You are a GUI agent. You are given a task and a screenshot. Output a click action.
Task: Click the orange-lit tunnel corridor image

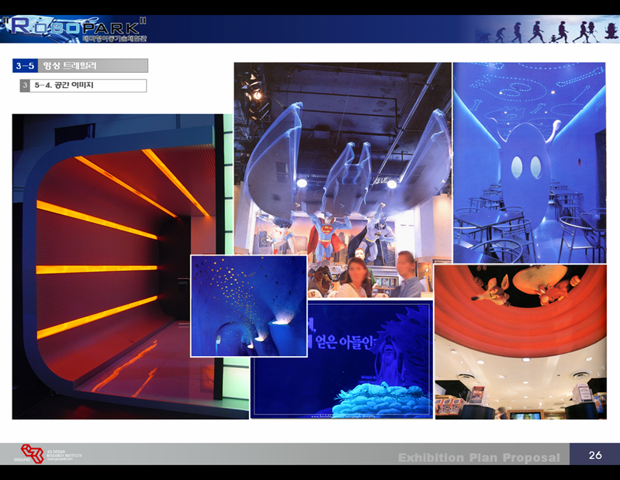point(123,266)
